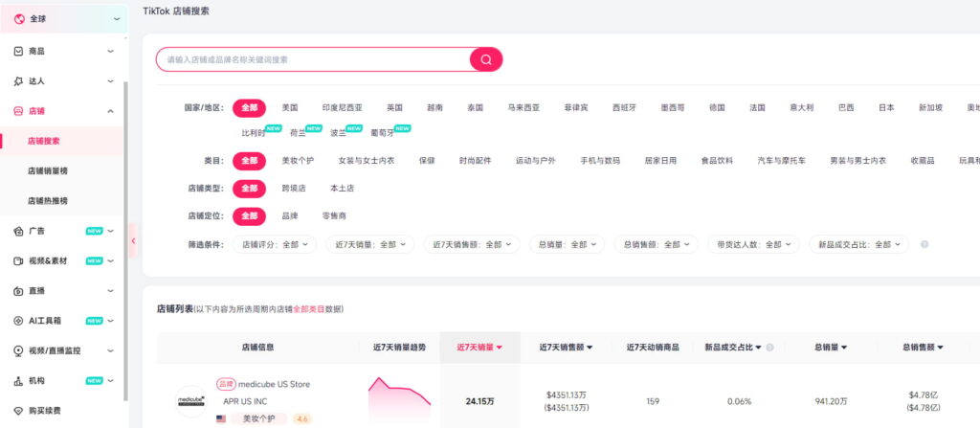Open the 新品成交占比 filter dropdown
Viewport: 980px width, 428px height.
pyautogui.click(x=858, y=245)
